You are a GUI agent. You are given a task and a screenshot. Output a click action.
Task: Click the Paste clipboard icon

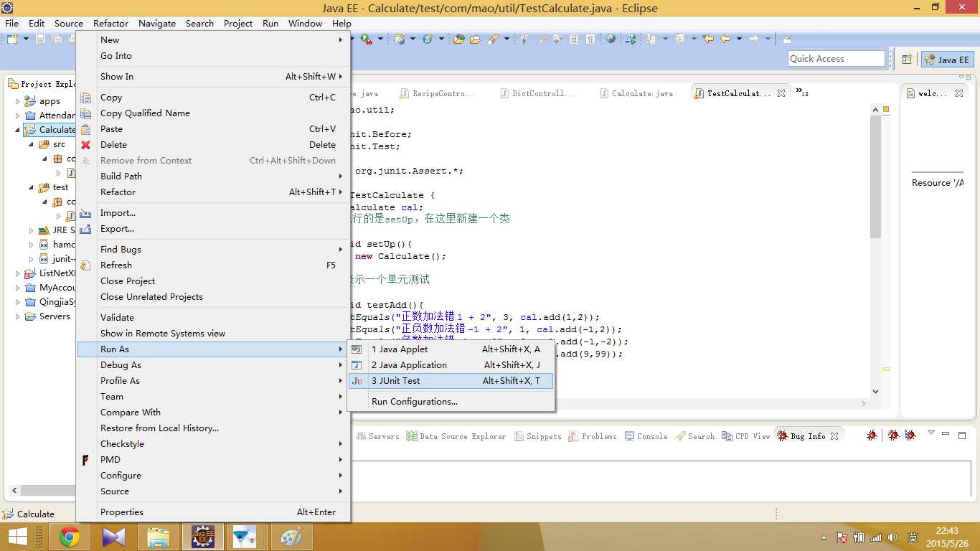tap(85, 129)
